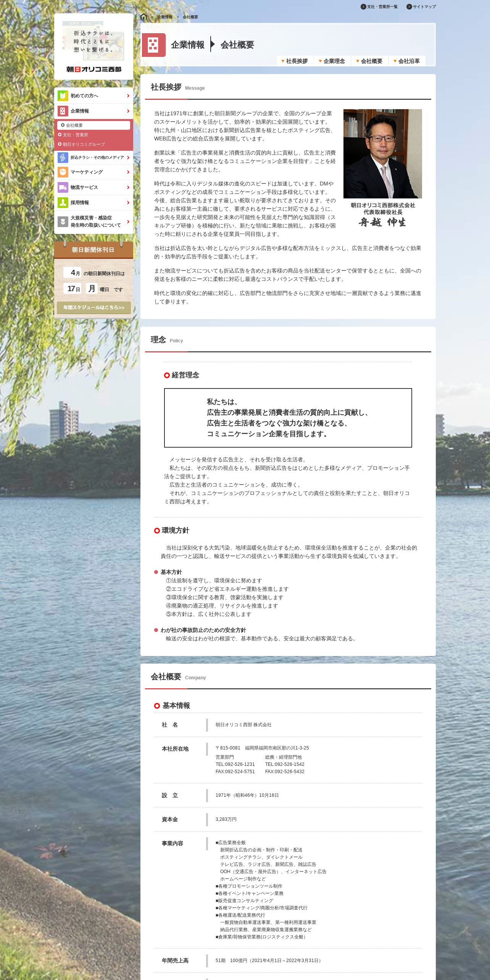Click the orange マーケティング sidebar icon
The image size is (490, 980).
coord(63,172)
